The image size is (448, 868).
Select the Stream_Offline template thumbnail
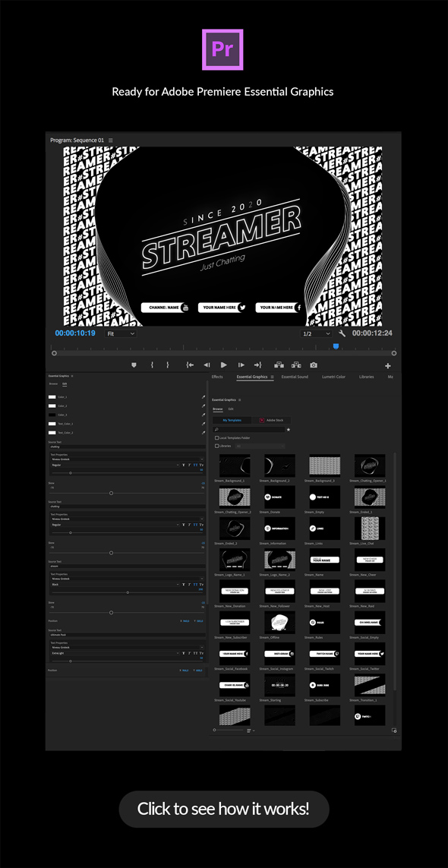[x=279, y=622]
